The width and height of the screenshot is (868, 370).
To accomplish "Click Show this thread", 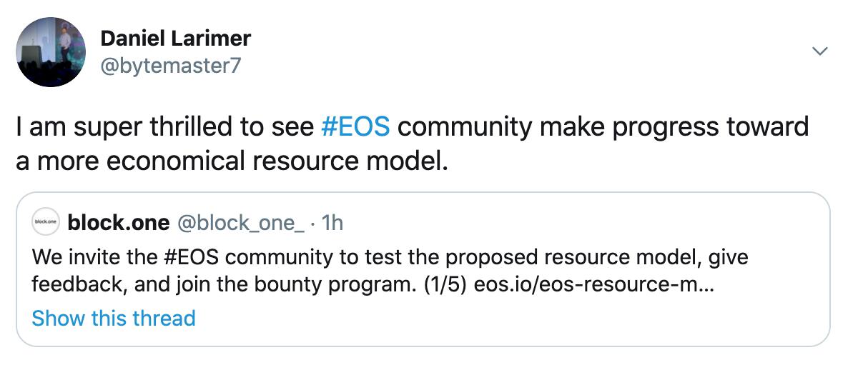I will point(113,318).
